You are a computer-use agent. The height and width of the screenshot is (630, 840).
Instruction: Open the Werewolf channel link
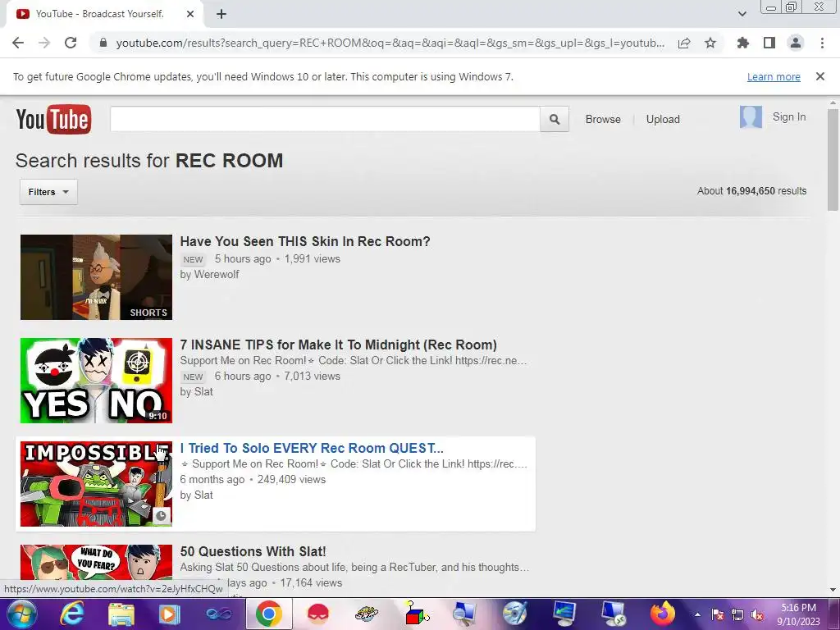click(x=216, y=274)
